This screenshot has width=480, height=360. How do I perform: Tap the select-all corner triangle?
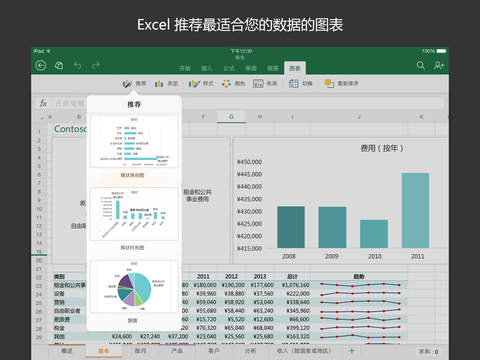(x=42, y=118)
